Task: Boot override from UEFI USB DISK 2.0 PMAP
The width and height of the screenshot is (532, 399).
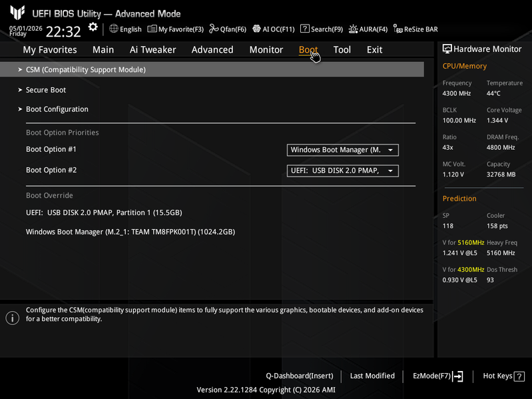Action: (x=104, y=212)
